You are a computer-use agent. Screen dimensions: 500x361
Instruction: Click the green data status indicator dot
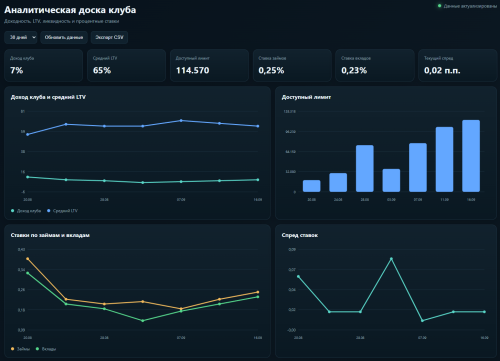[439, 6]
